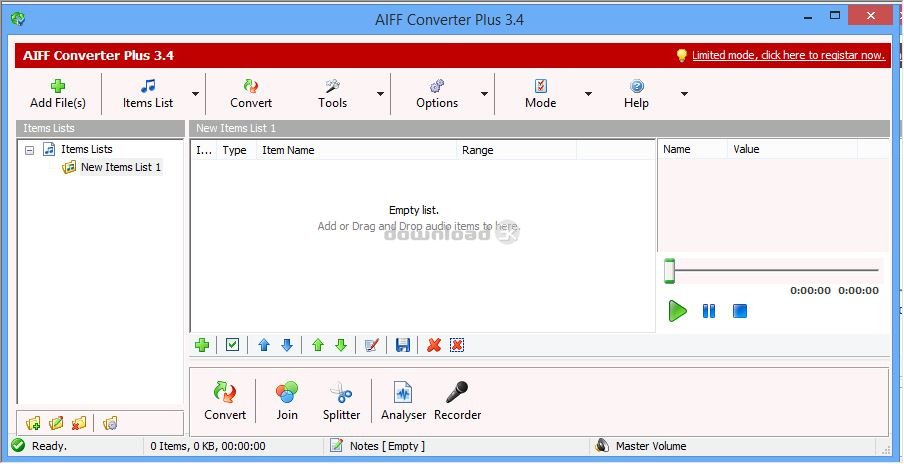Open the Analyser tool

tap(404, 401)
